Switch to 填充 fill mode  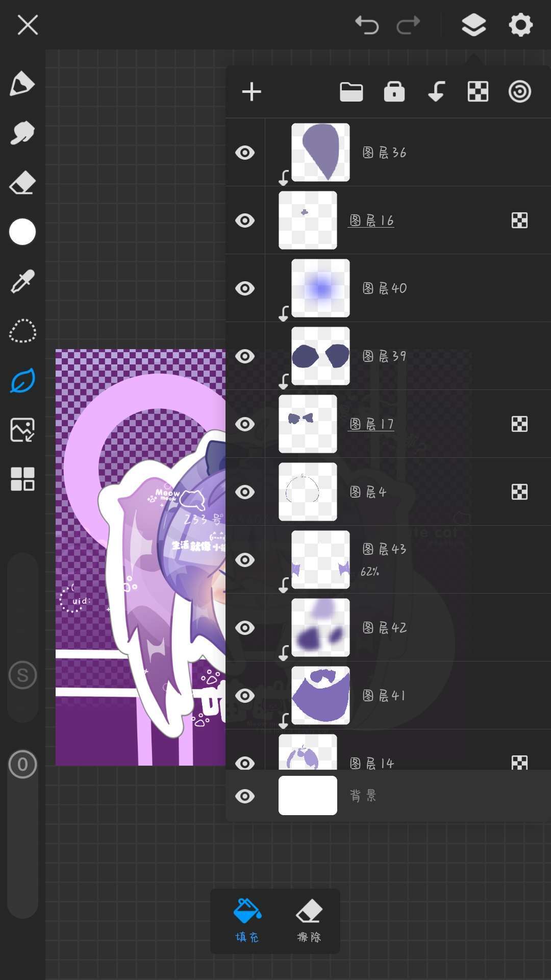[x=247, y=920]
